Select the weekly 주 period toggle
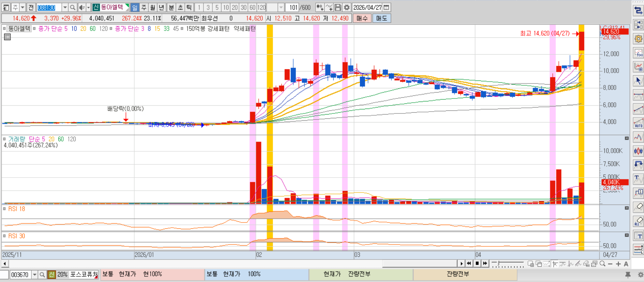Viewport: 644px width, 282px height. (144, 7)
